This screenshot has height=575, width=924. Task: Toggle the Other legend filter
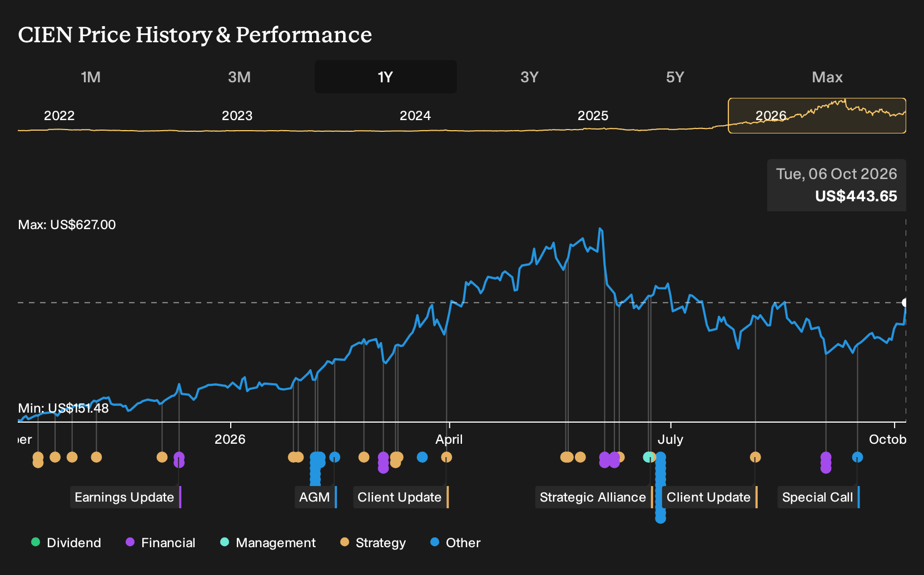pyautogui.click(x=455, y=543)
